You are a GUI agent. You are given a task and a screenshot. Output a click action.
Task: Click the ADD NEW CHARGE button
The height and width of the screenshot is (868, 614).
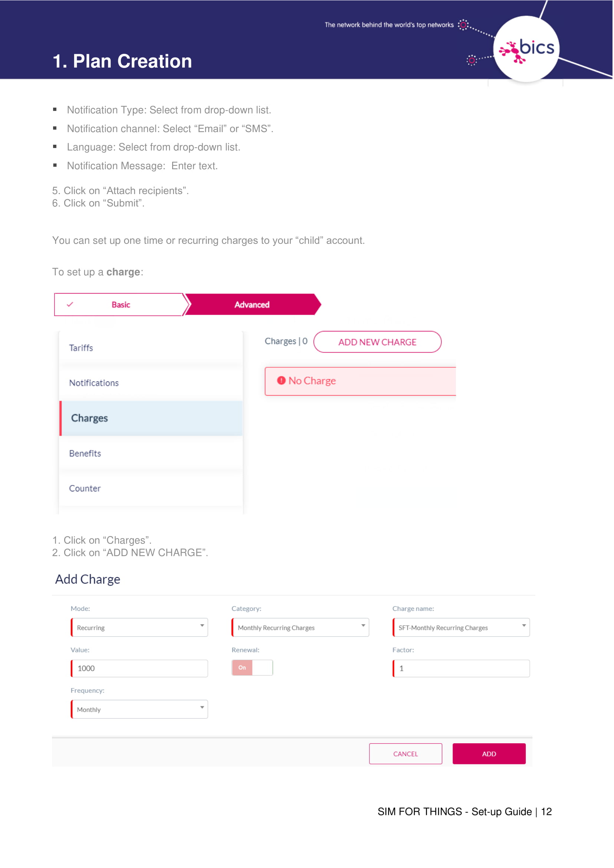(x=377, y=341)
